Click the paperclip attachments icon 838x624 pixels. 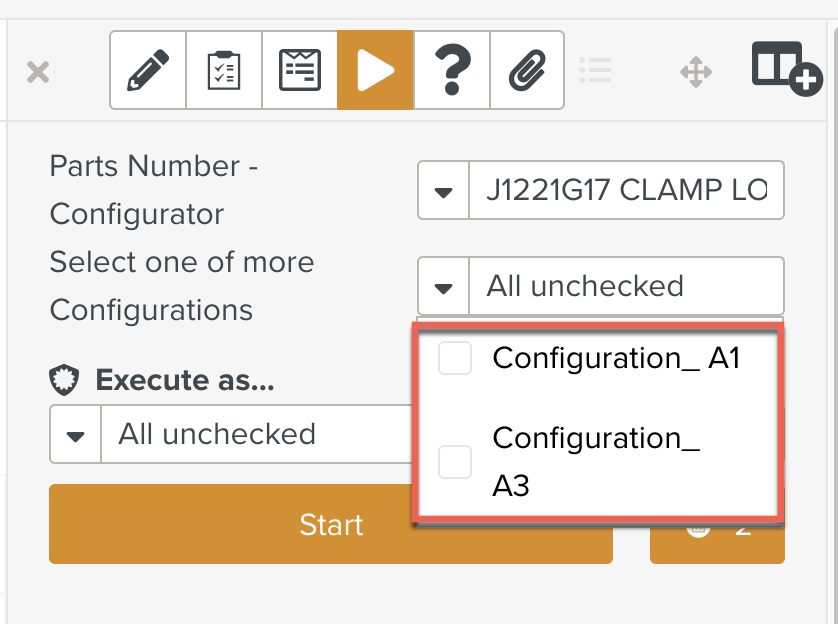(526, 70)
